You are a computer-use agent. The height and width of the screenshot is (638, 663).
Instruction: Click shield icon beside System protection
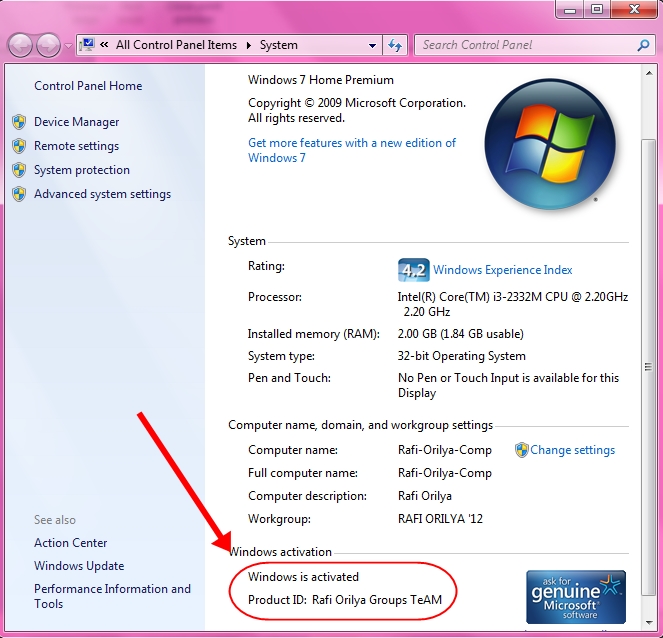click(x=19, y=170)
